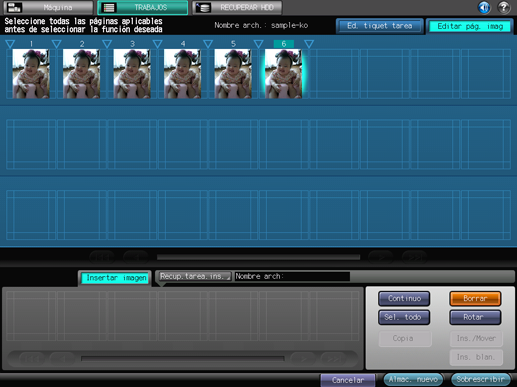Click the Sobrescribir button
517x387 pixels.
[x=481, y=379]
